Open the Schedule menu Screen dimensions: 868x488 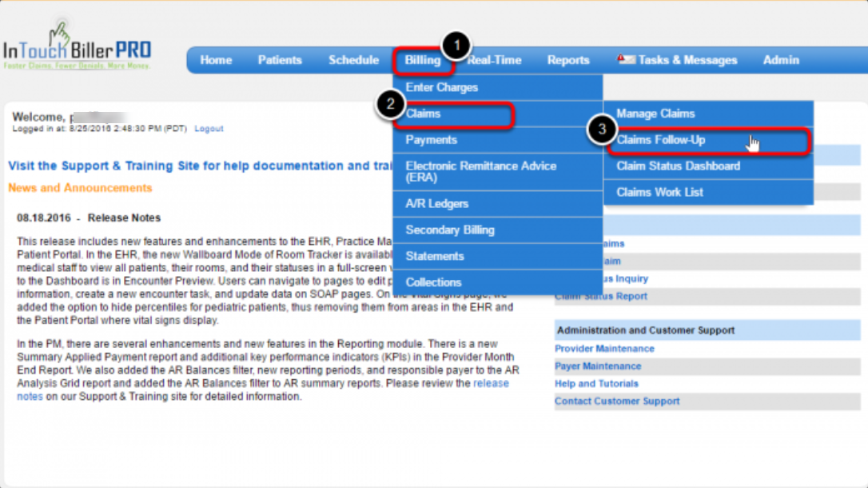pos(353,60)
